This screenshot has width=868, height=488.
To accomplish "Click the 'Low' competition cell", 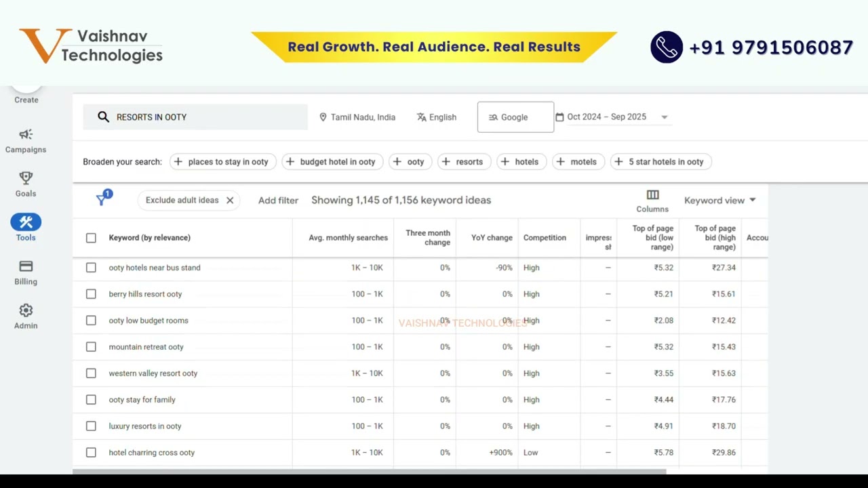I will (530, 453).
